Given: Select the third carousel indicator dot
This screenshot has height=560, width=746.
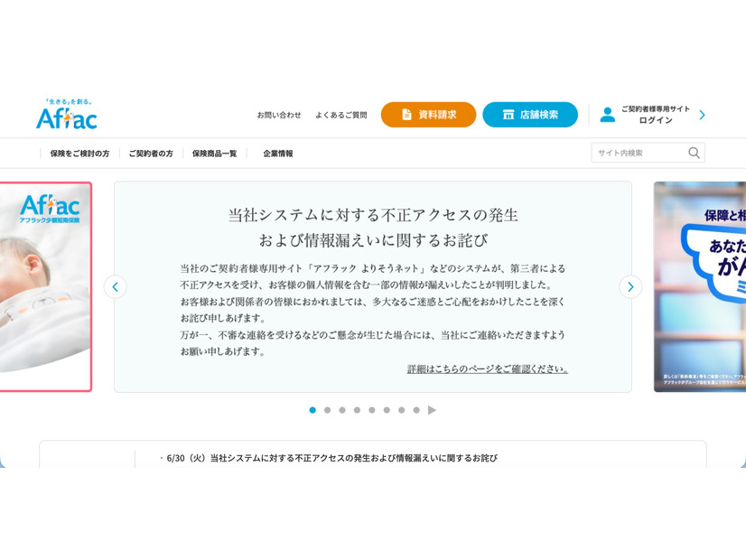Looking at the screenshot, I should click(342, 410).
